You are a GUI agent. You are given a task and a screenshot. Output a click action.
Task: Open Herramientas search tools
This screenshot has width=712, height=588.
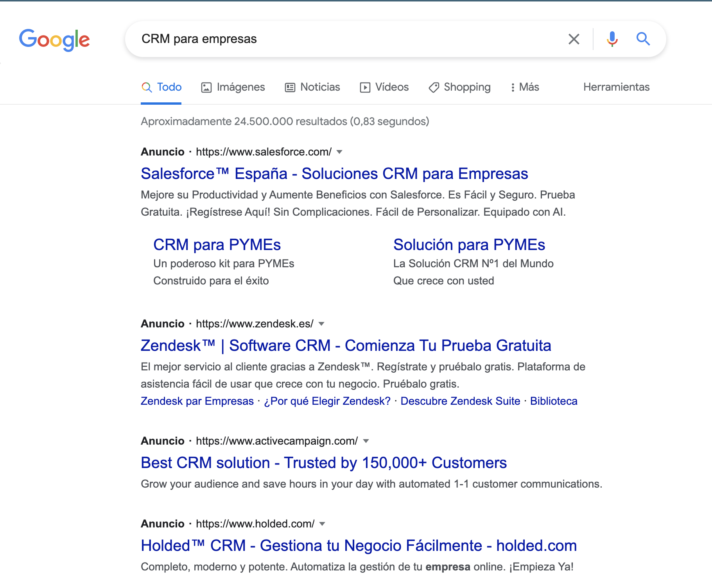pos(616,87)
